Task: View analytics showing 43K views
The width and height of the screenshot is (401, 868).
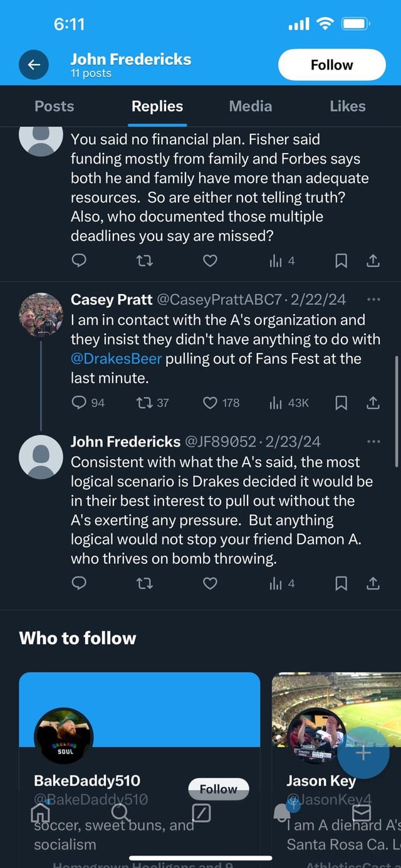Action: click(x=289, y=403)
